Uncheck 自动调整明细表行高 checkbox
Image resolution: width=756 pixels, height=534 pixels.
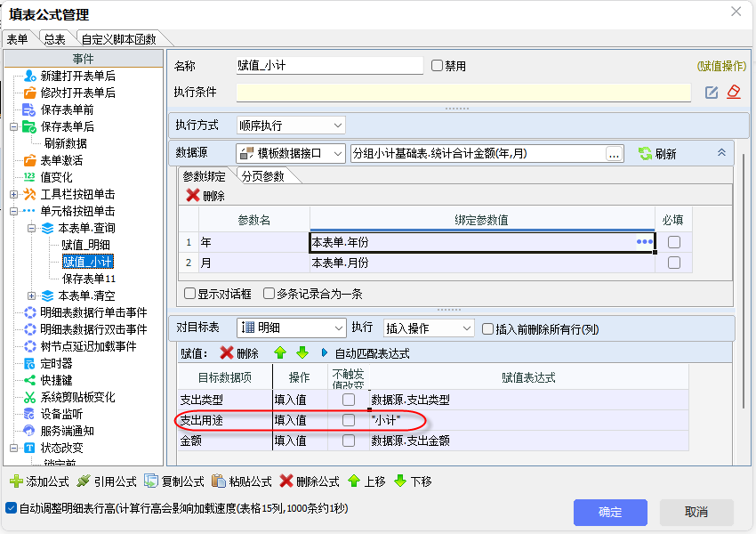(x=11, y=508)
